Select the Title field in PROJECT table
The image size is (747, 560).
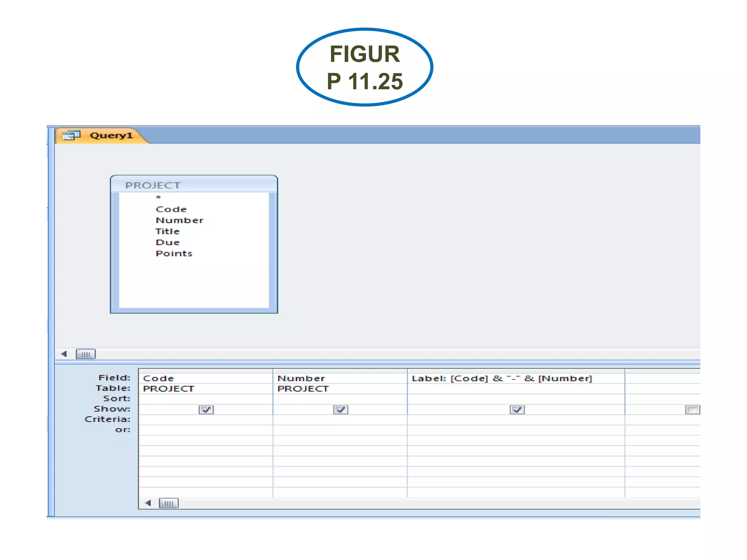167,232
